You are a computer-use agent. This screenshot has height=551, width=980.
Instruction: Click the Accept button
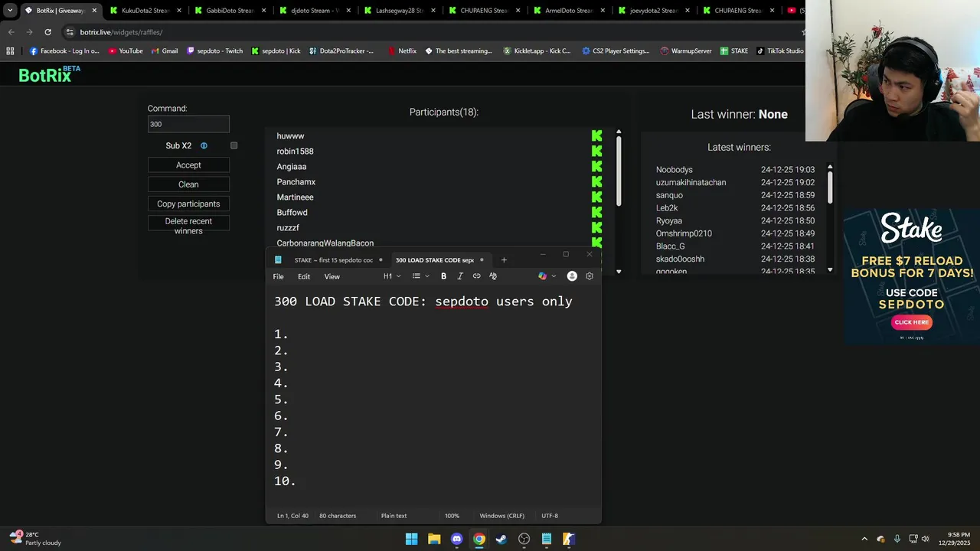click(188, 165)
